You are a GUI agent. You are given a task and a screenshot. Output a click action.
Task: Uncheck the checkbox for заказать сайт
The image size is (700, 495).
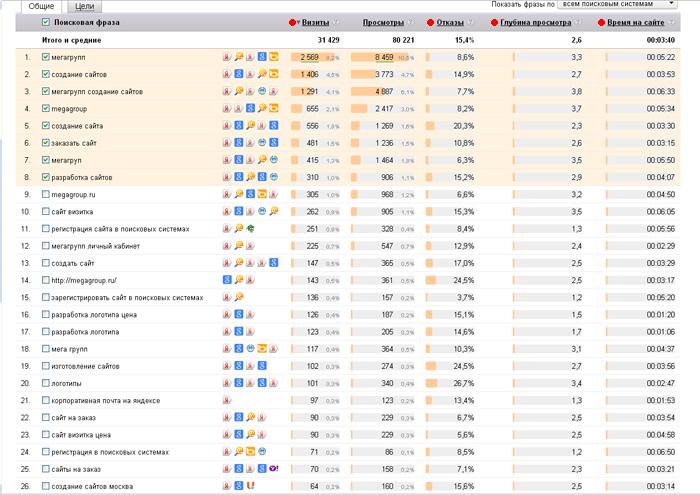point(46,142)
